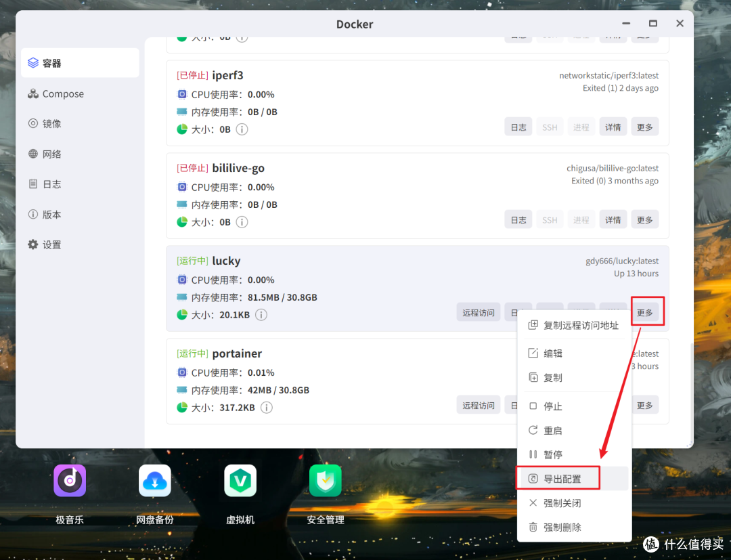Click the size info icon for portainer

click(266, 408)
